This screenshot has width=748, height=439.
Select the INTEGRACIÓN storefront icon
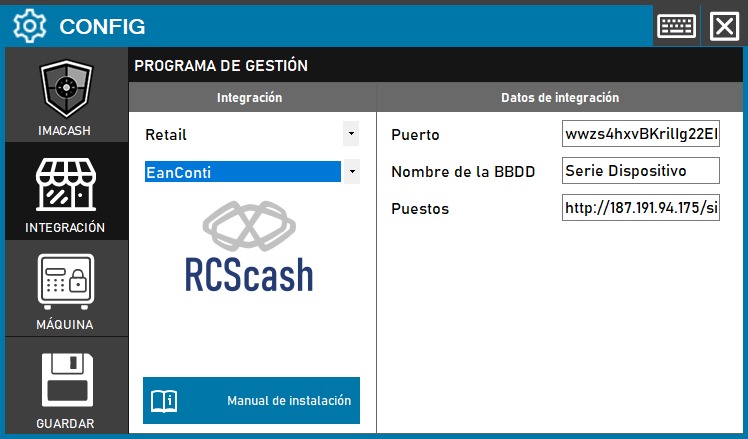pos(66,187)
